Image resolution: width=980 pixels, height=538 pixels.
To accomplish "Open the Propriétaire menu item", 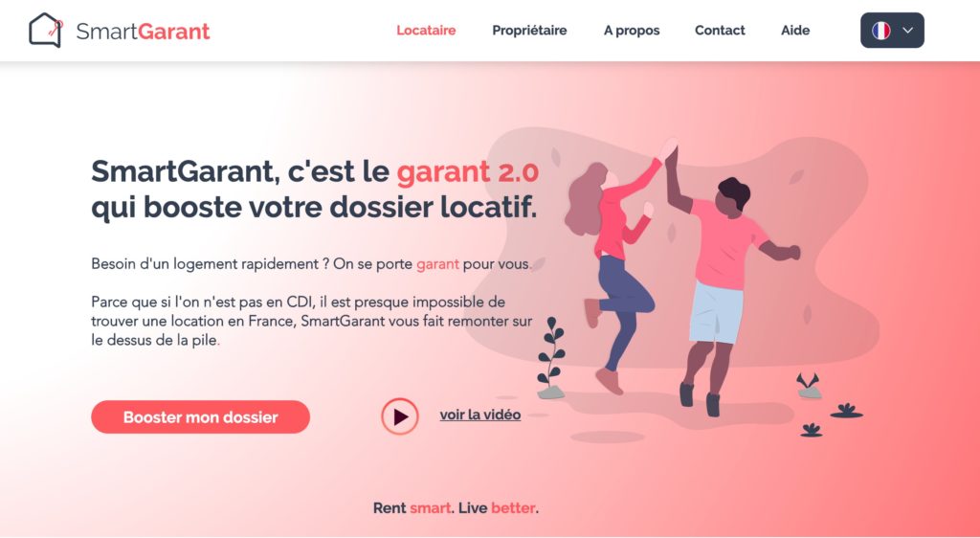I will click(x=529, y=30).
